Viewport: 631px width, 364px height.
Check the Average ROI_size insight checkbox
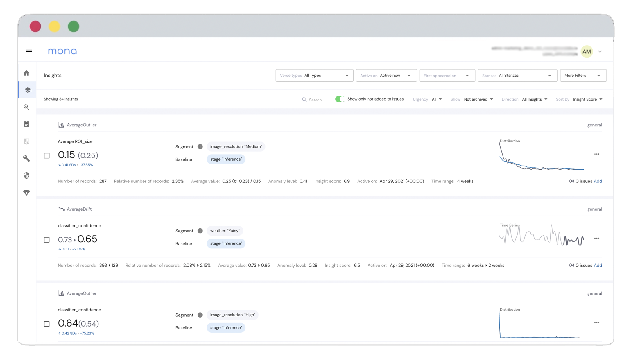tap(47, 155)
